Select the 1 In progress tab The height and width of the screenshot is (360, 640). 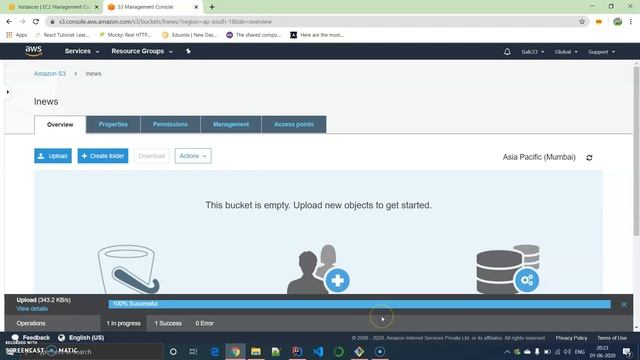click(123, 323)
